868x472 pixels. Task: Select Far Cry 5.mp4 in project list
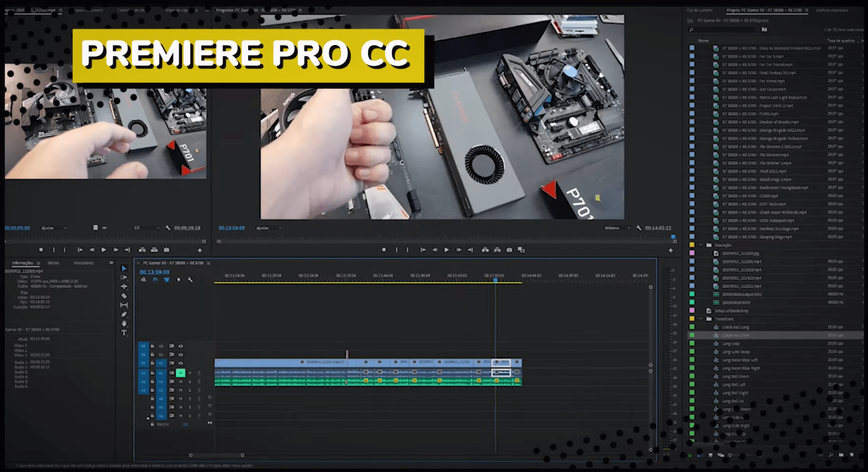752,56
